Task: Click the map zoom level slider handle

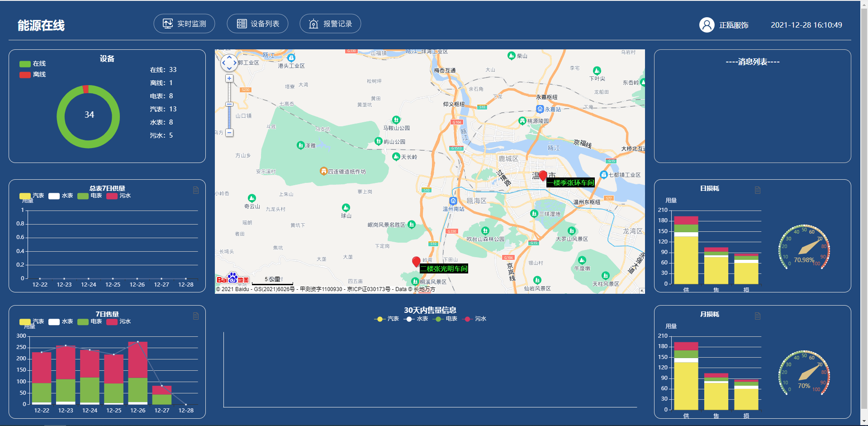Action: click(x=229, y=104)
